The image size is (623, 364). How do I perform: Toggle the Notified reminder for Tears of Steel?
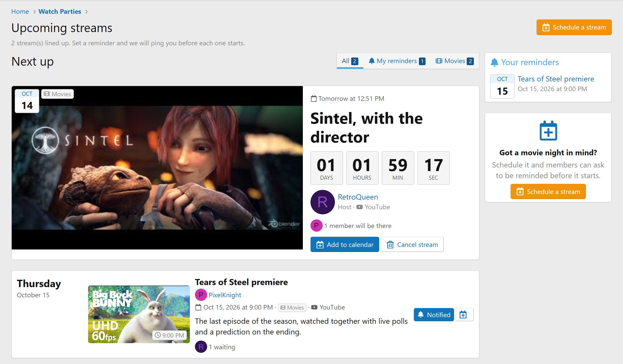[434, 315]
